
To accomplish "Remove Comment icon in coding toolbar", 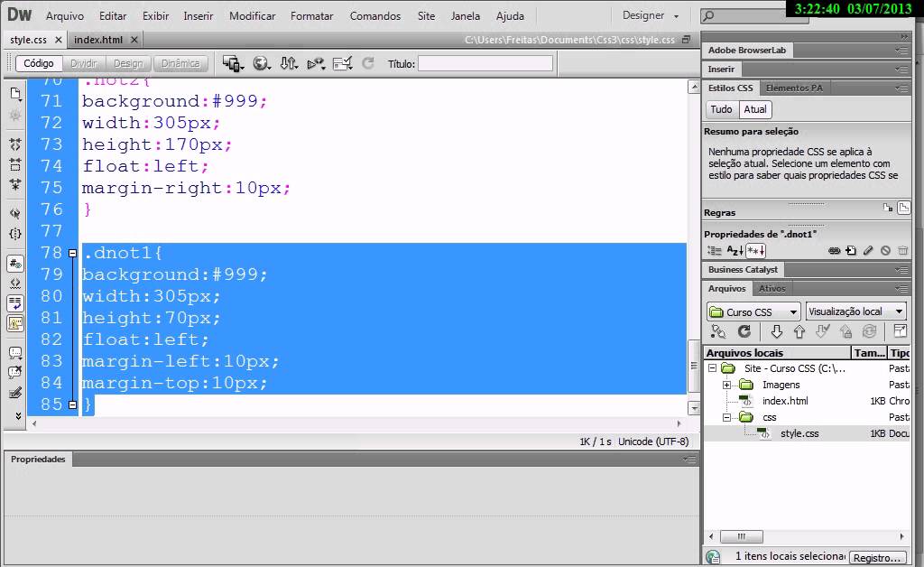I will click(15, 372).
